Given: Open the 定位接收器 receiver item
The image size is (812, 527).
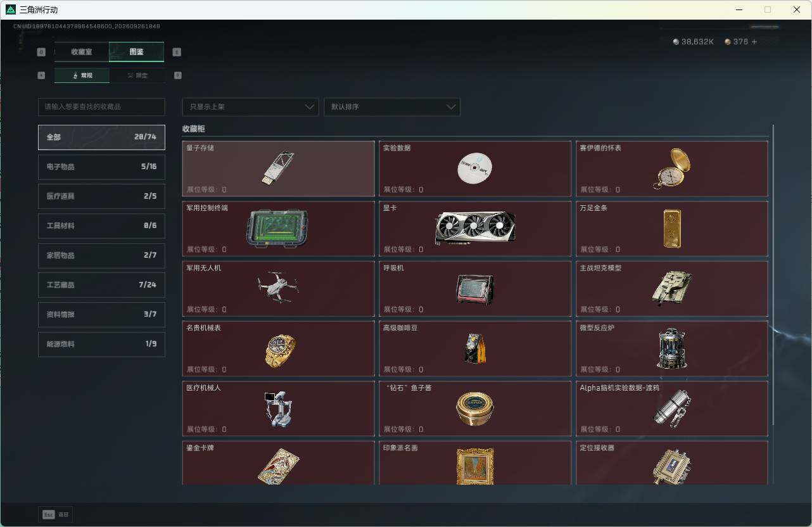Looking at the screenshot, I should click(x=672, y=463).
